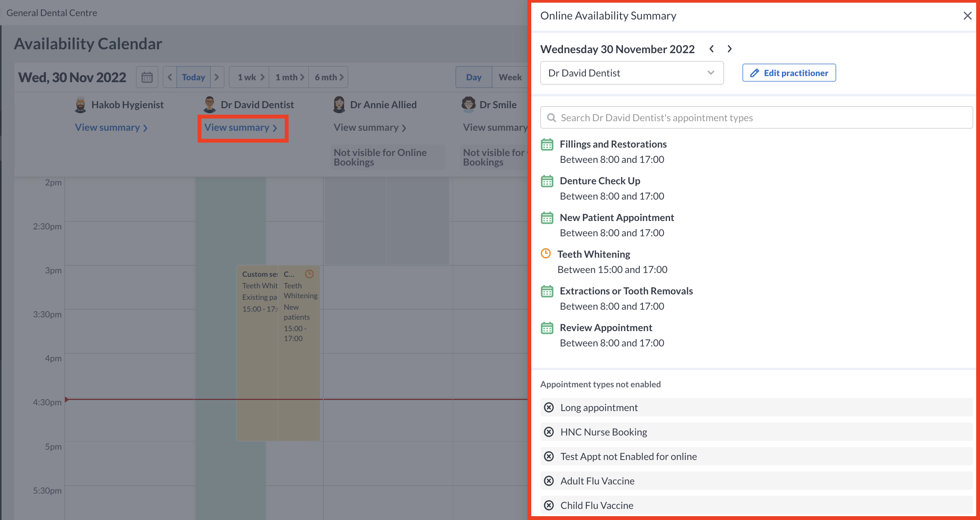Go to previous day using left chevron arrow

[712, 49]
